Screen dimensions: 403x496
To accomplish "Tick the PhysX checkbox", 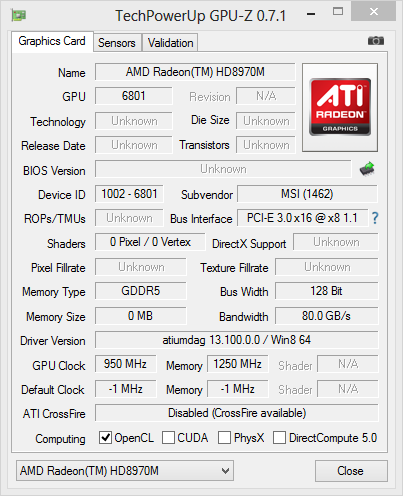I will point(224,438).
